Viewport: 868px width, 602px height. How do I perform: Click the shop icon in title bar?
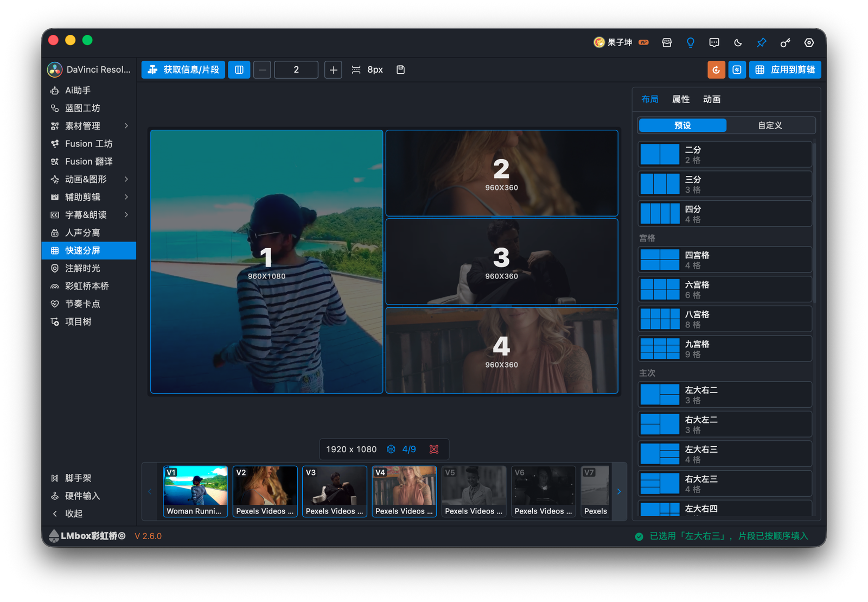[x=667, y=42]
